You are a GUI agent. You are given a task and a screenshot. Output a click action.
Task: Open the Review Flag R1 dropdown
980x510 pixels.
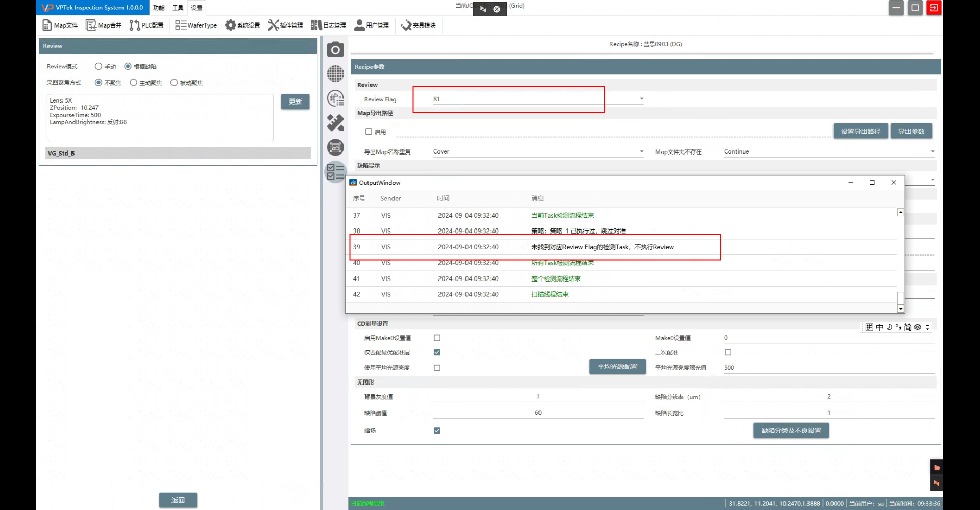(x=538, y=99)
